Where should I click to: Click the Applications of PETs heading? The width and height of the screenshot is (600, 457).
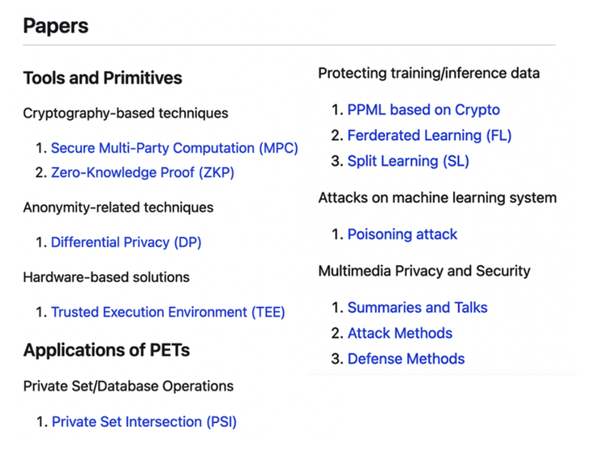pyautogui.click(x=106, y=350)
